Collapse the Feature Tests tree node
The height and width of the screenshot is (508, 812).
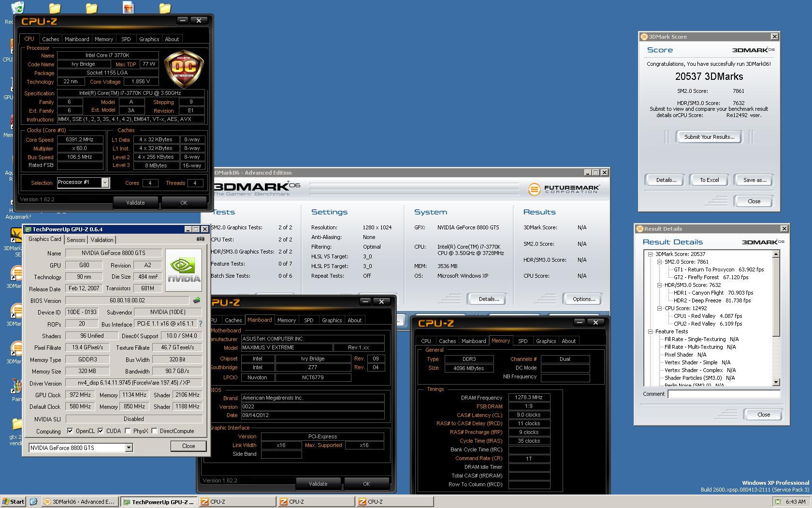(x=651, y=331)
